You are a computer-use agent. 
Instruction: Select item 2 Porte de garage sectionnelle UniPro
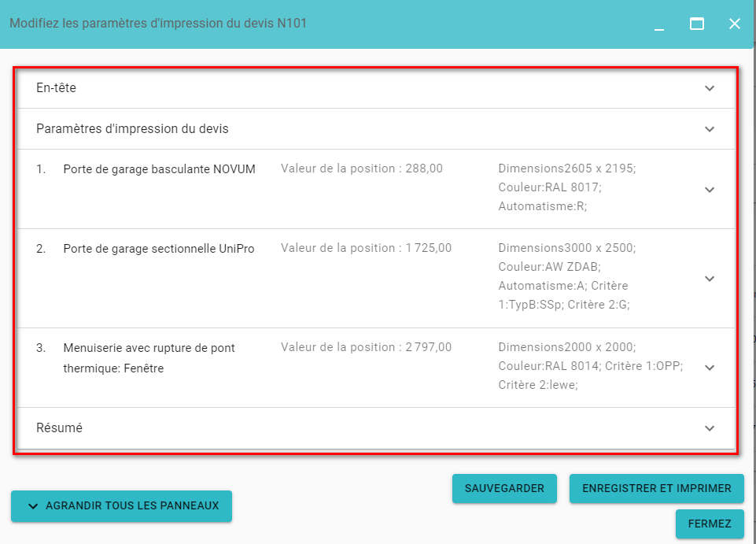[x=159, y=248]
